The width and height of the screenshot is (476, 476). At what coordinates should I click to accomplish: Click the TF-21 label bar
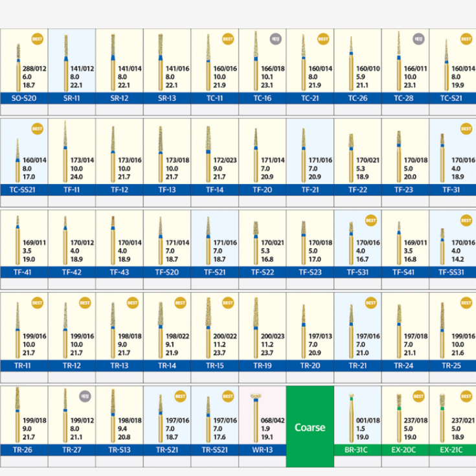click(310, 190)
